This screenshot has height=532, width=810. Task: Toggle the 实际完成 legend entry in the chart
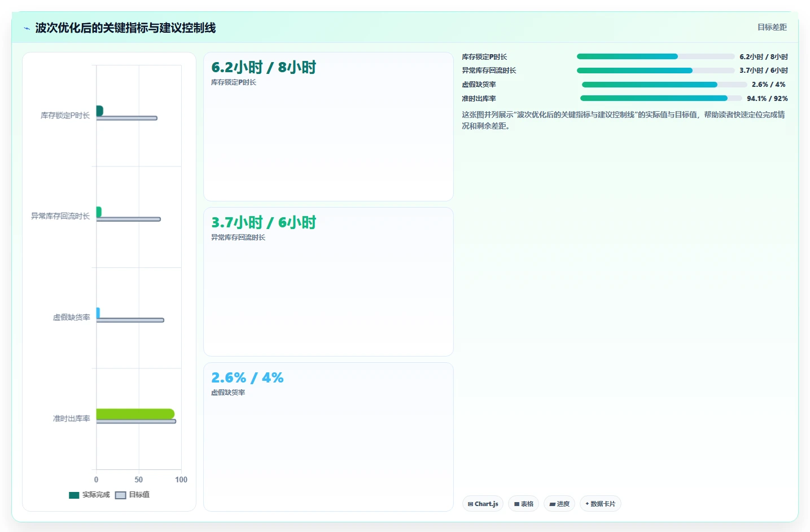(x=89, y=495)
